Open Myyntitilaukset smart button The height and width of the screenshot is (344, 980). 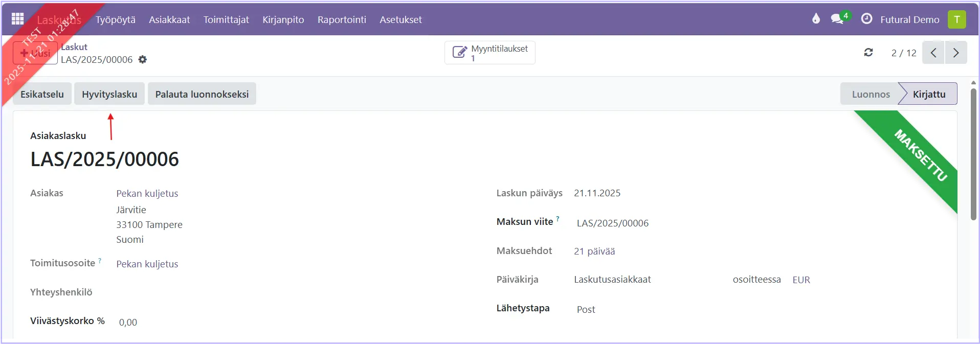pyautogui.click(x=489, y=53)
